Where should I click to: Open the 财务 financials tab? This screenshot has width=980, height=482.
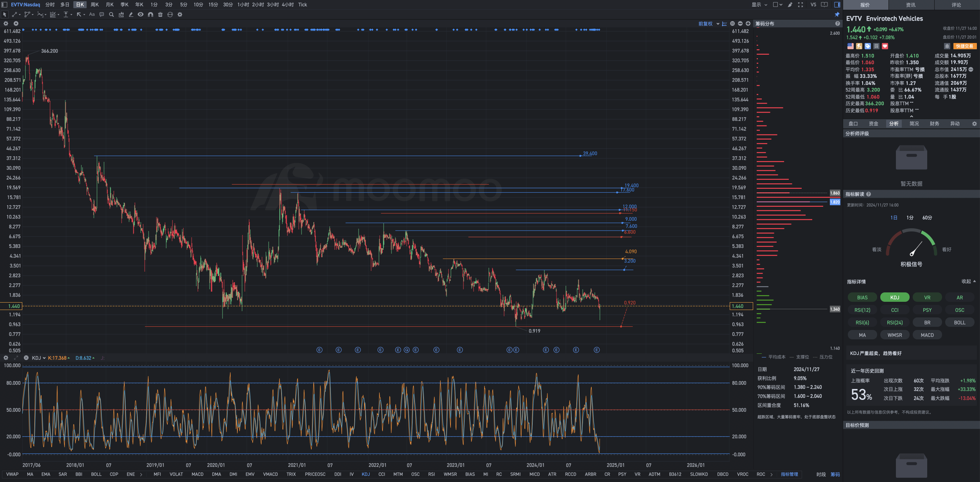click(x=935, y=124)
